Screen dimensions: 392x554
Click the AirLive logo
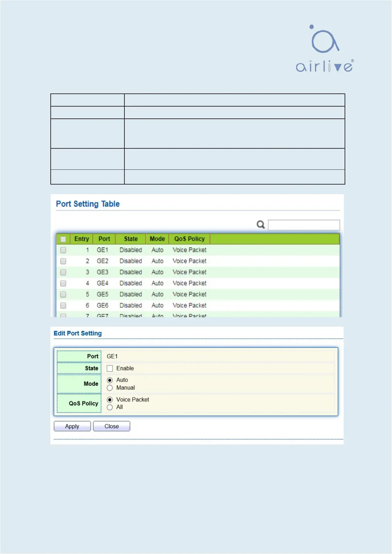[x=325, y=49]
